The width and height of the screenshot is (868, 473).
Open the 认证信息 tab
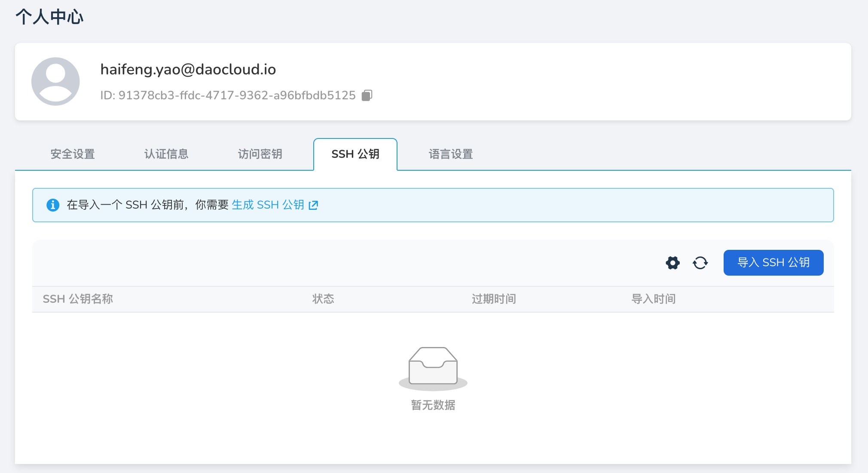[166, 154]
